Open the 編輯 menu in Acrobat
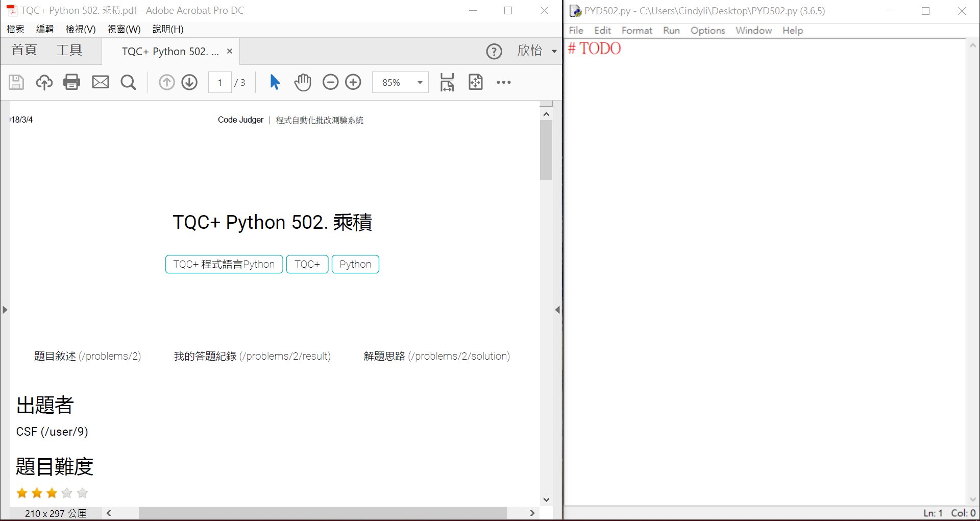The image size is (980, 521). [x=45, y=29]
